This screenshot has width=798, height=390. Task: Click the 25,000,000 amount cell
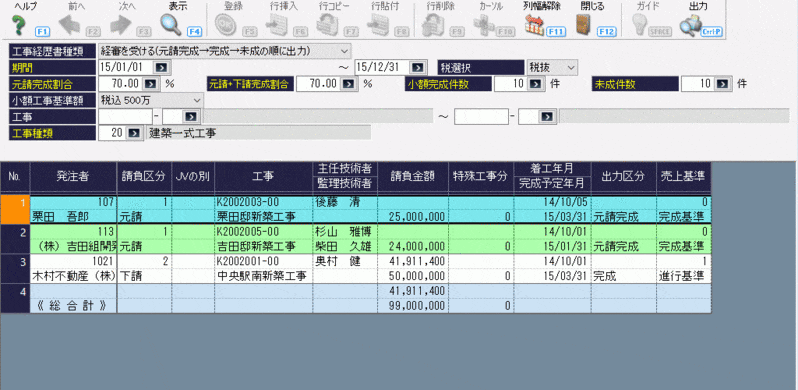(413, 217)
